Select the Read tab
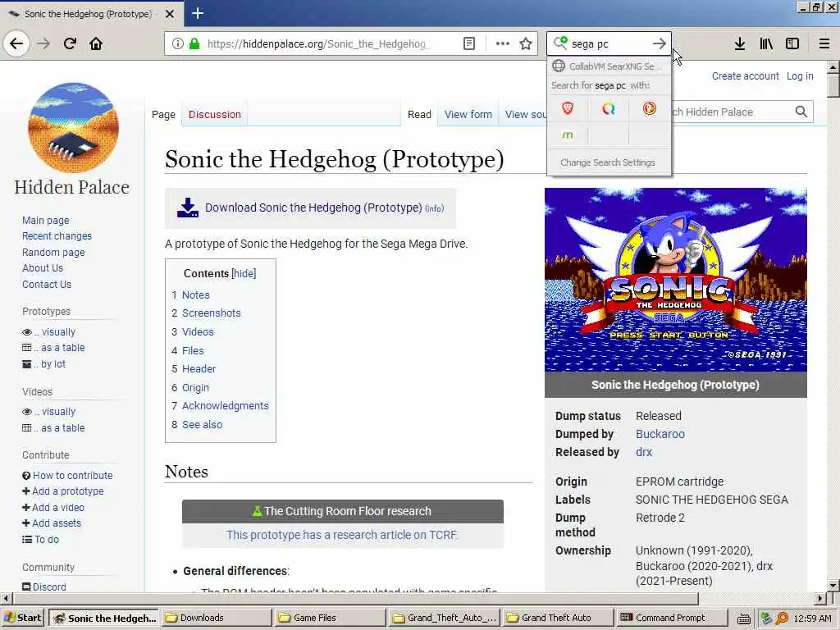This screenshot has height=630, width=840. [419, 114]
